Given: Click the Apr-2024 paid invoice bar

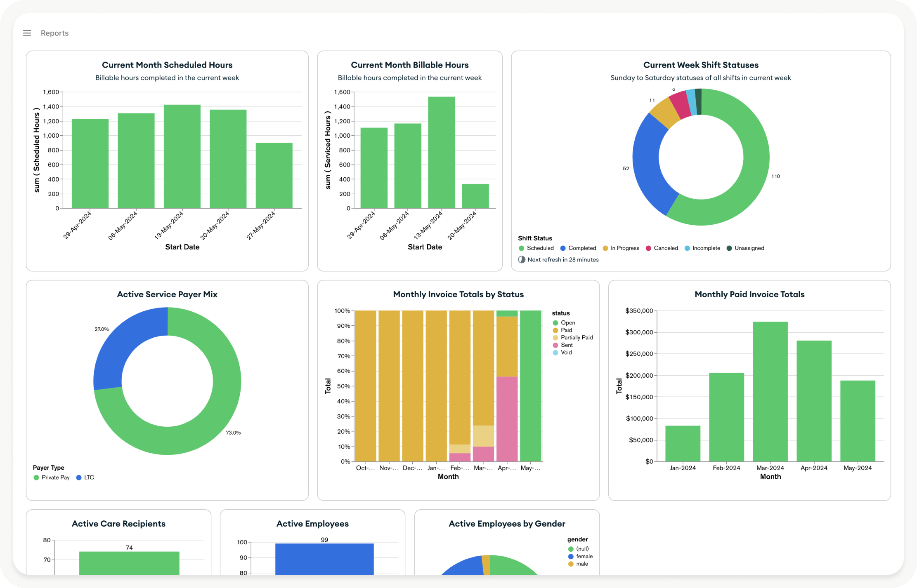Looking at the screenshot, I should [x=814, y=401].
